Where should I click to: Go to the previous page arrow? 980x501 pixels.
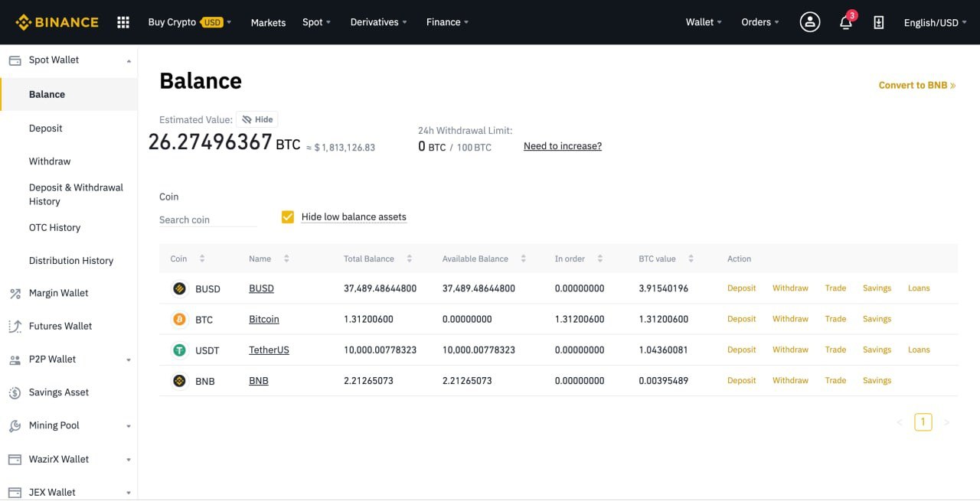point(900,422)
